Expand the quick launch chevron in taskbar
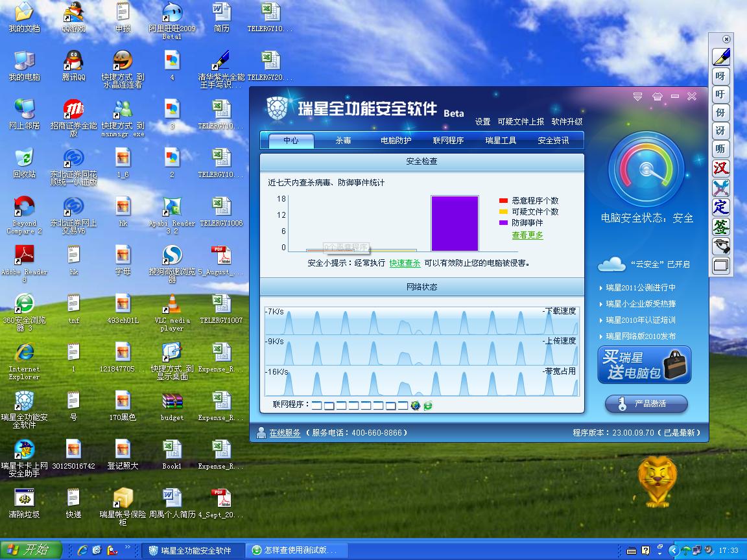 pyautogui.click(x=127, y=547)
